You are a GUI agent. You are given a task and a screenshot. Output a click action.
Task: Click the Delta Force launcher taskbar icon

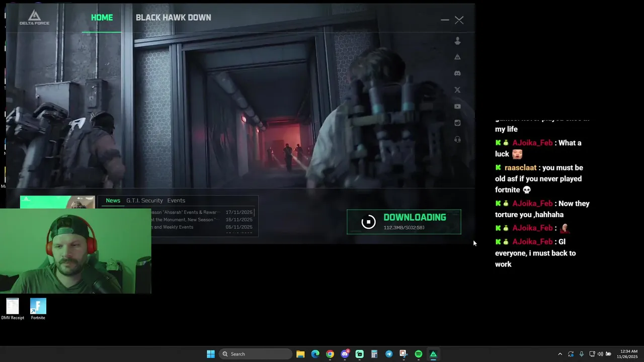click(433, 354)
